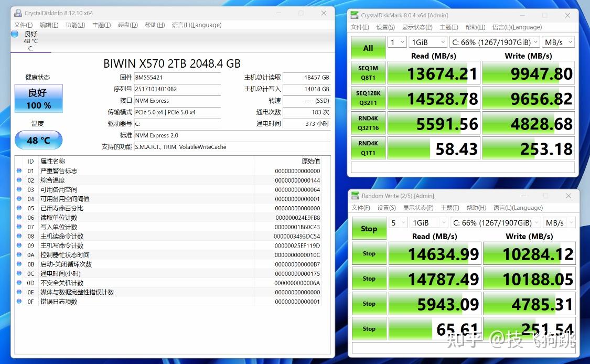Open 语言(L)(Language) menu in CrystalDiskInfo
Screen dimensions: 590x364
point(197,25)
